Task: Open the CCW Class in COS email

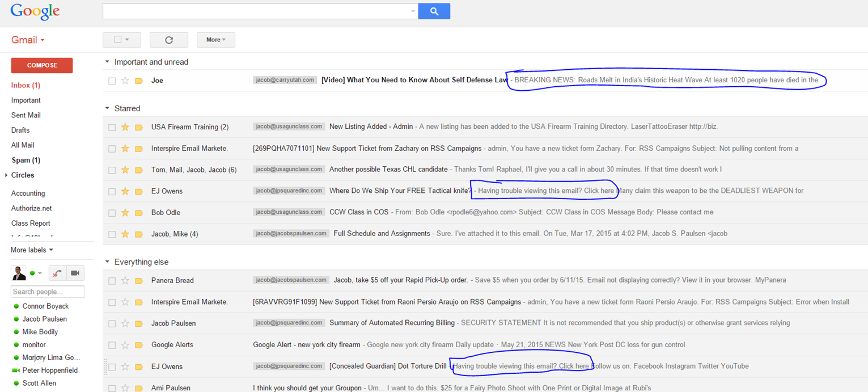Action: 359,212
